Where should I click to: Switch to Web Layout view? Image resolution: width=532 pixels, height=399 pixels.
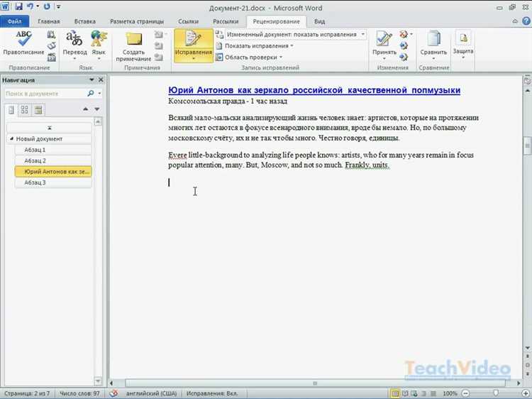(414, 393)
